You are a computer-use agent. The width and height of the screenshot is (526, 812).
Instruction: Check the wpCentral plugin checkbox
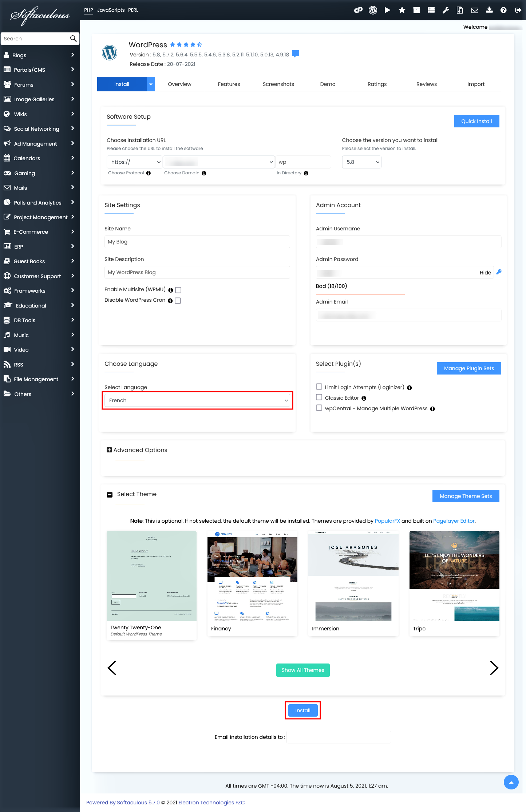[319, 408]
